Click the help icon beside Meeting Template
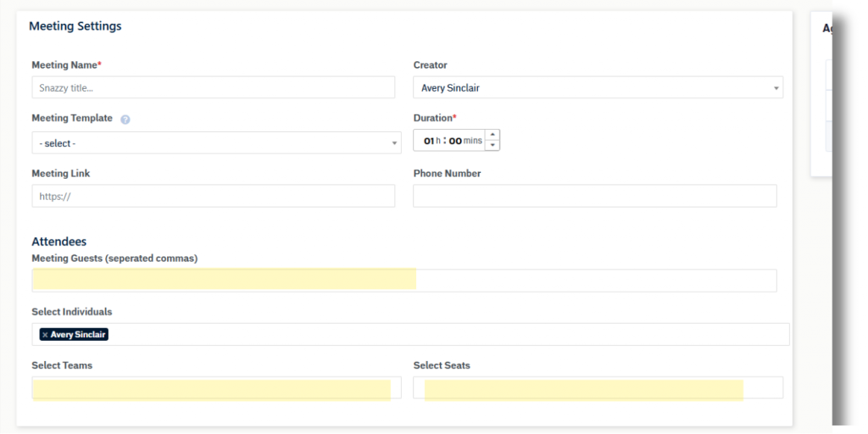Image resolution: width=868 pixels, height=434 pixels. 125,120
